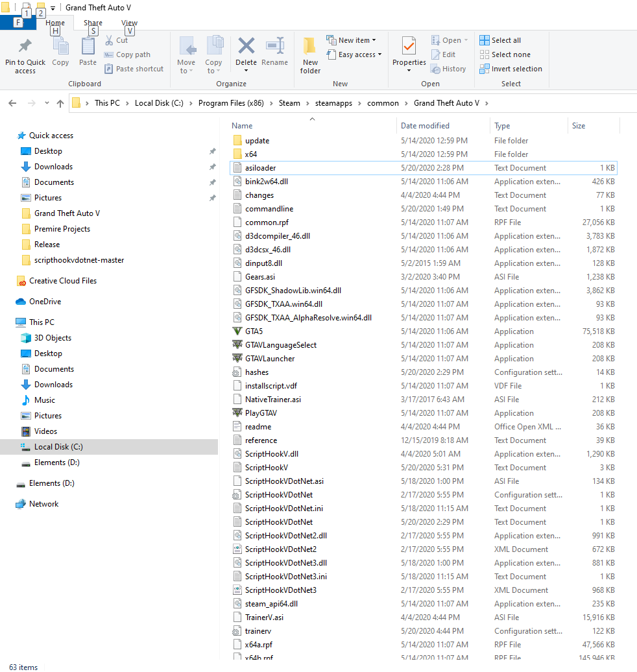Click the Delete icon in Organize group
Screen dimensions: 637x672
coord(246,47)
